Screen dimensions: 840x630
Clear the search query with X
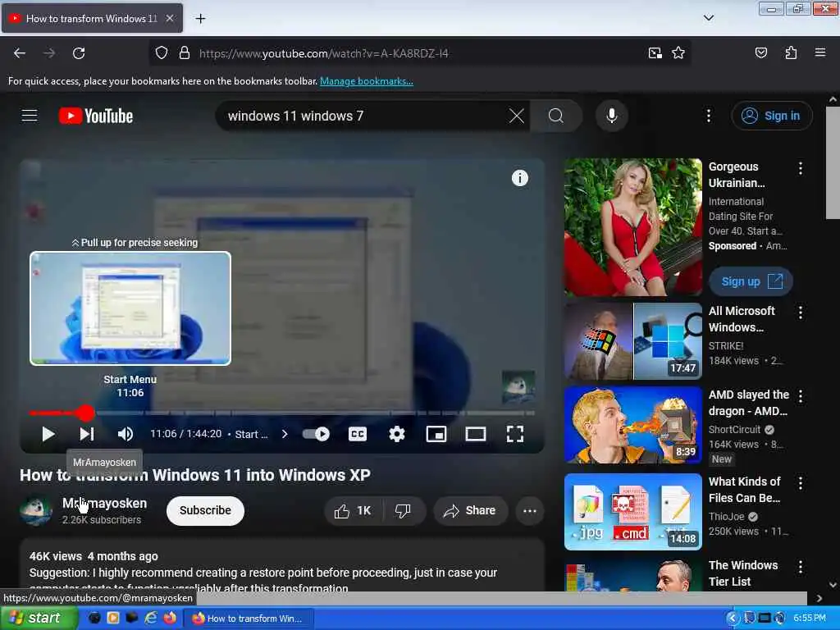coord(517,116)
